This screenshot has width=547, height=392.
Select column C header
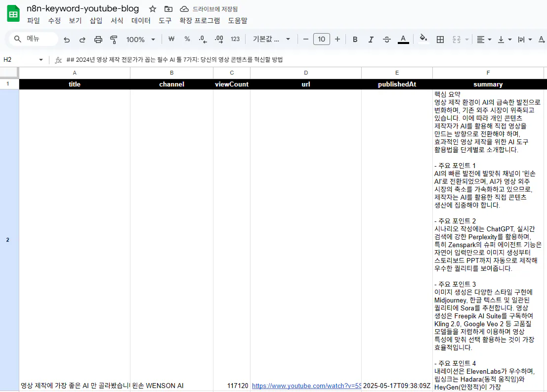pyautogui.click(x=232, y=73)
